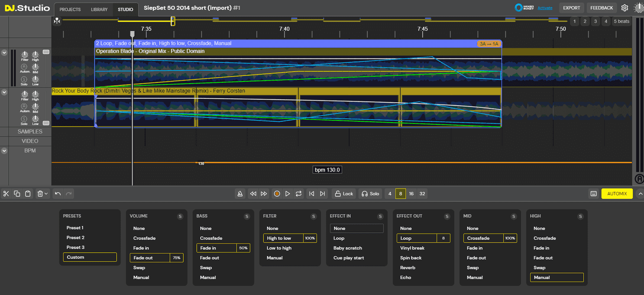This screenshot has width=644, height=295.
Task: Collapse the first track with its chevron
Action: coord(4,53)
